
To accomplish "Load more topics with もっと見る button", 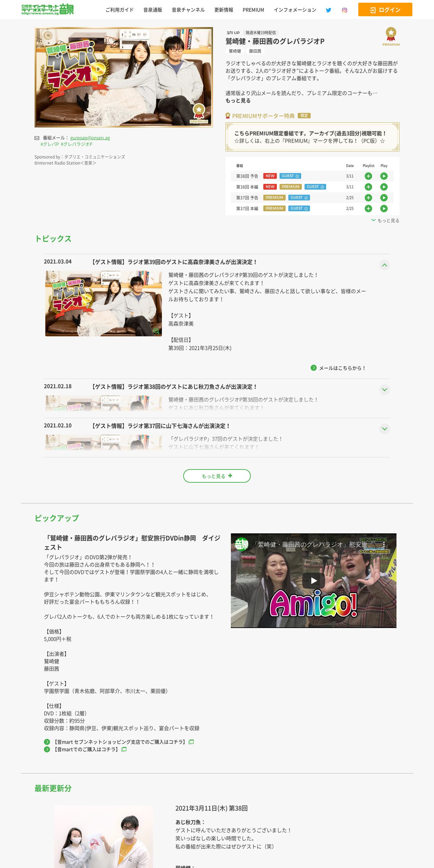I will tap(217, 476).
